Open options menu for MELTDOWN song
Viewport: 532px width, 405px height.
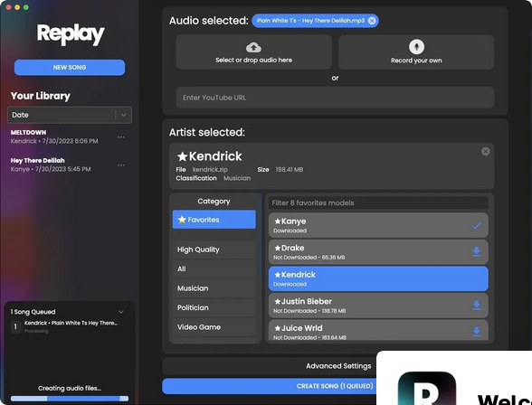pos(121,137)
